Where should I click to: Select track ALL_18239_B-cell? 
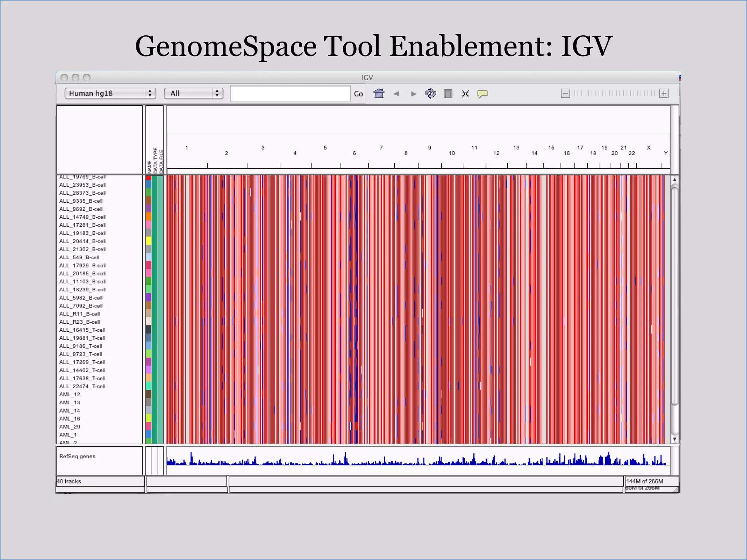click(82, 289)
